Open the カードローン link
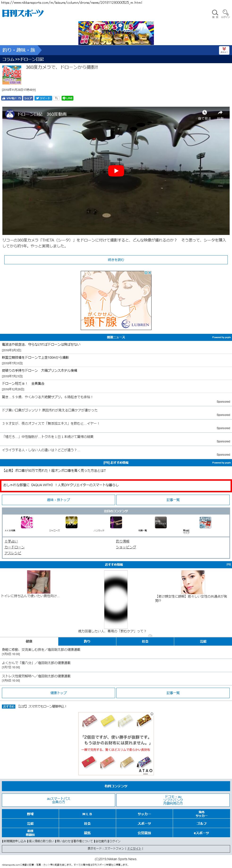 point(14,547)
